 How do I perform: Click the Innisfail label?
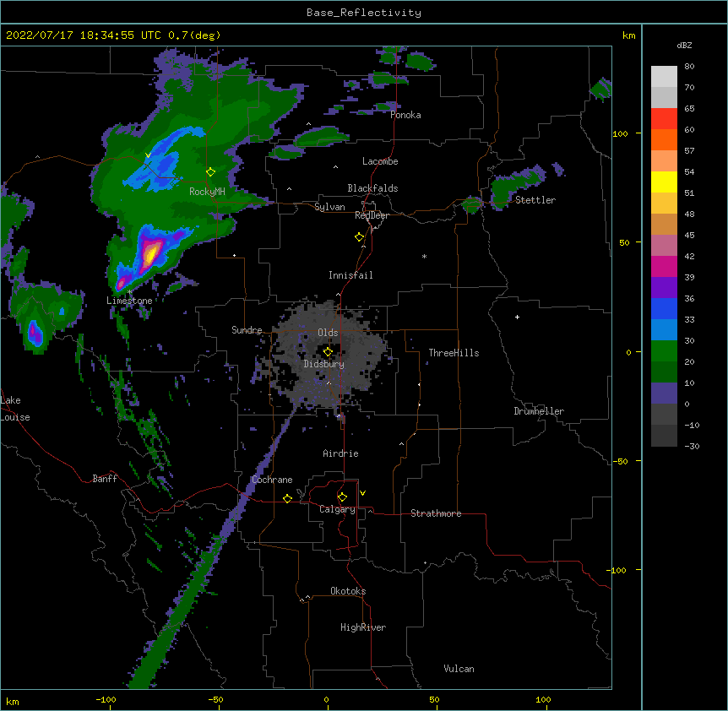[350, 275]
